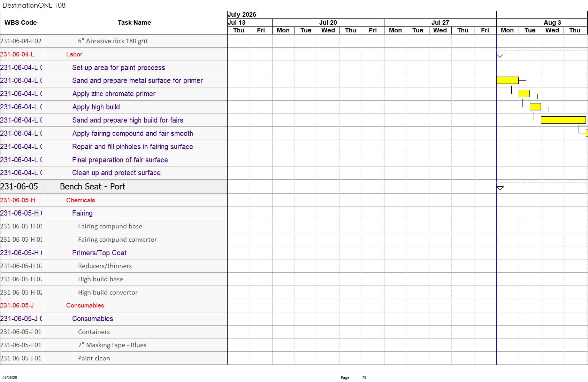The height and width of the screenshot is (382, 588).
Task: Select the Apply high build yellow bar
Action: [535, 107]
